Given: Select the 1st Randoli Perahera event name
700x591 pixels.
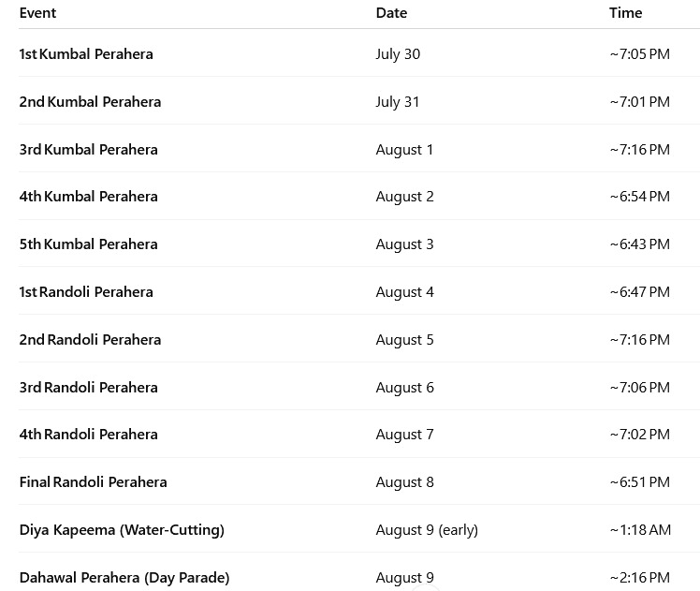Looking at the screenshot, I should click(86, 292).
